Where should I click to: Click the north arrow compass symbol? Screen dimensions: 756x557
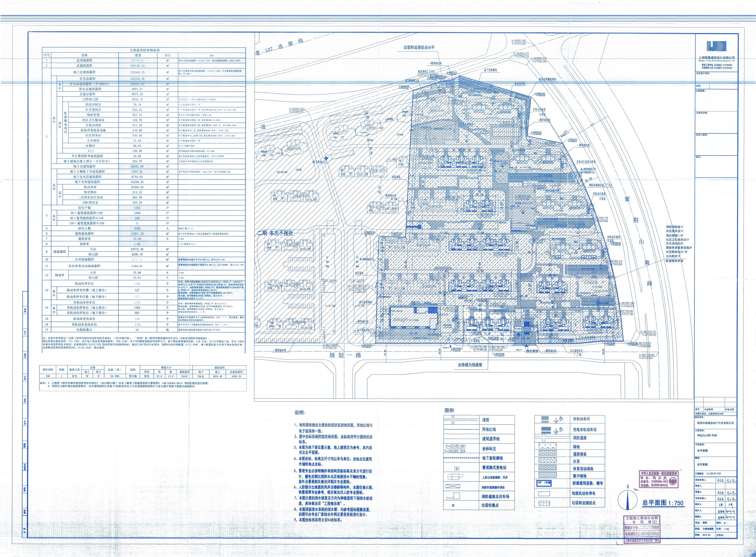click(627, 500)
